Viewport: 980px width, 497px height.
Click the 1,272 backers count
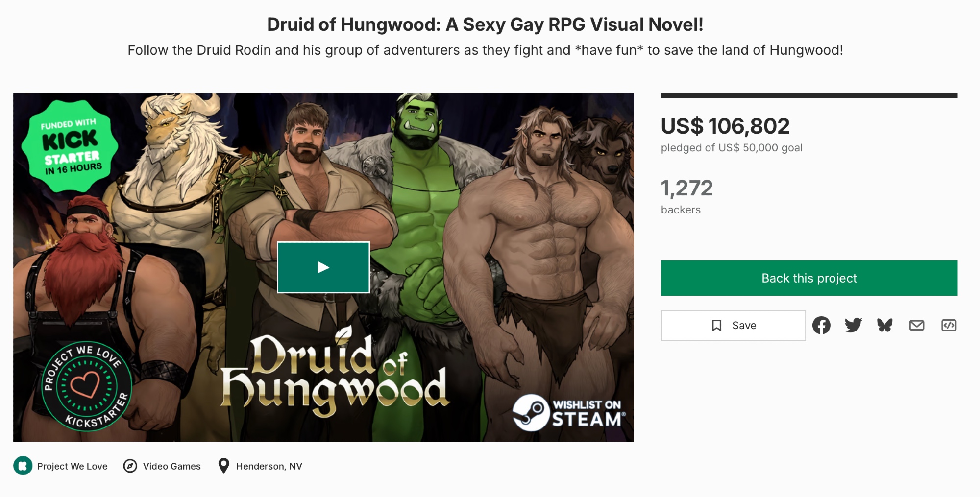click(x=686, y=196)
